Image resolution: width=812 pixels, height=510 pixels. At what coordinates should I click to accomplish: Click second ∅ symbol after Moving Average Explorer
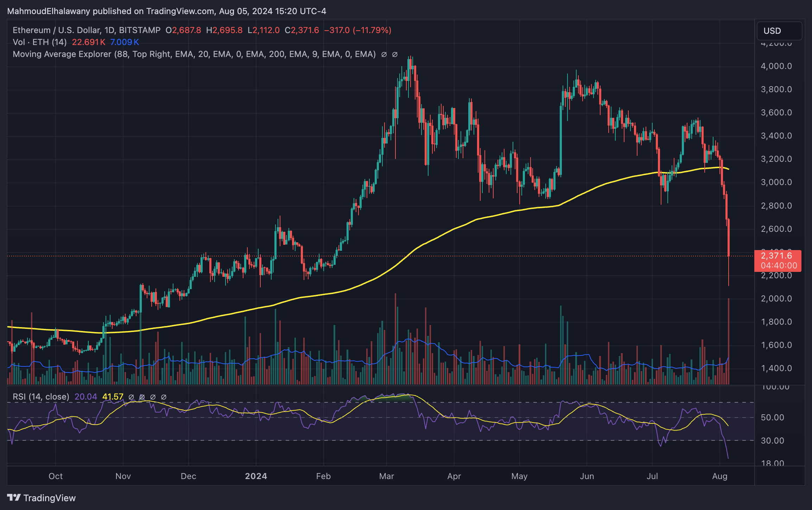(x=395, y=55)
